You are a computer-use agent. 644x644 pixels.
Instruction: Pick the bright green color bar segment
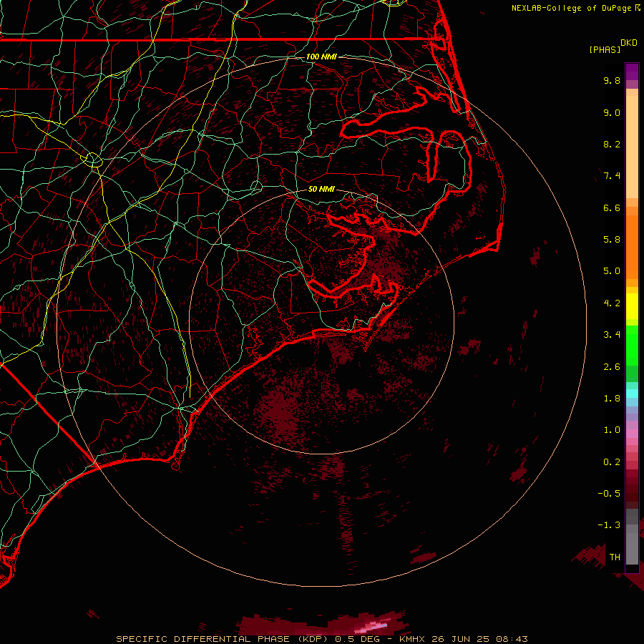click(x=632, y=346)
